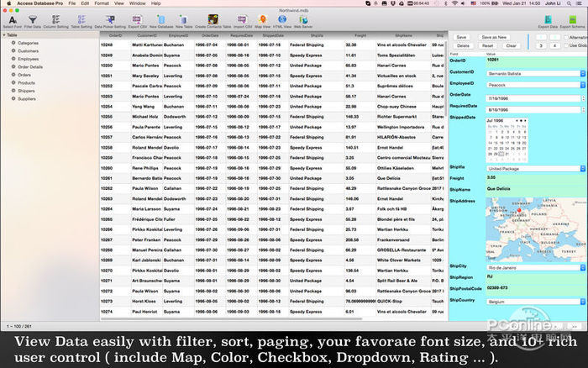Click the ShipAddress map preview

coord(536,228)
